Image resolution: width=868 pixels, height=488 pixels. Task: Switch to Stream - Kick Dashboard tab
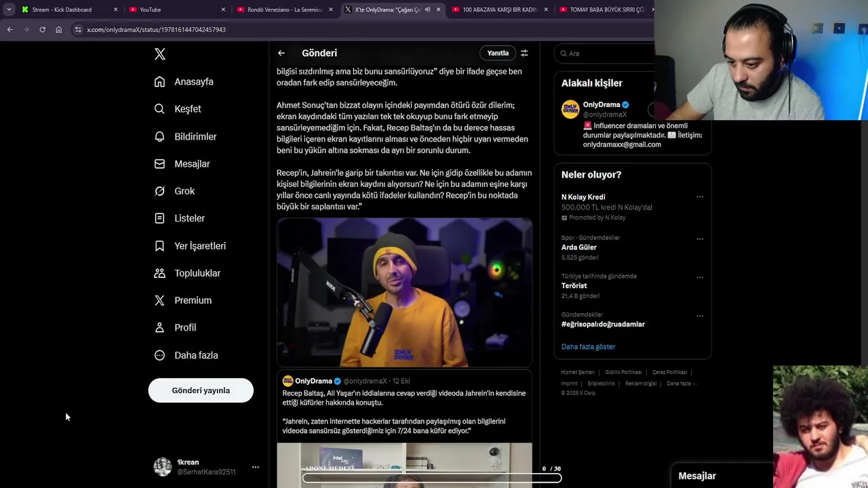61,9
